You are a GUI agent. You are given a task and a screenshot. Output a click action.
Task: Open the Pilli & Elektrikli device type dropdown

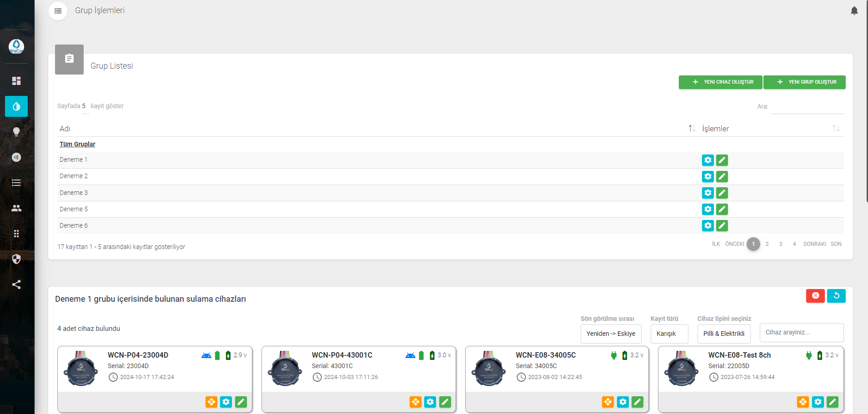click(x=723, y=334)
